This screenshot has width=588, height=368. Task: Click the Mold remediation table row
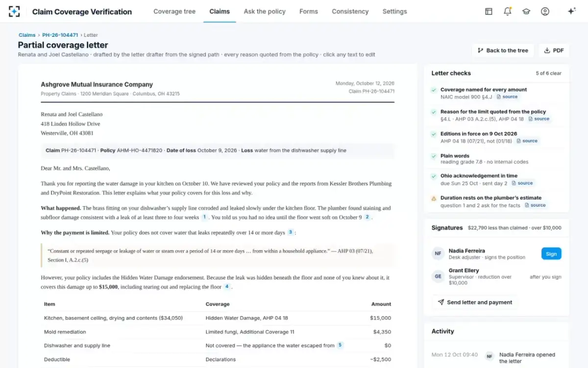click(x=218, y=332)
